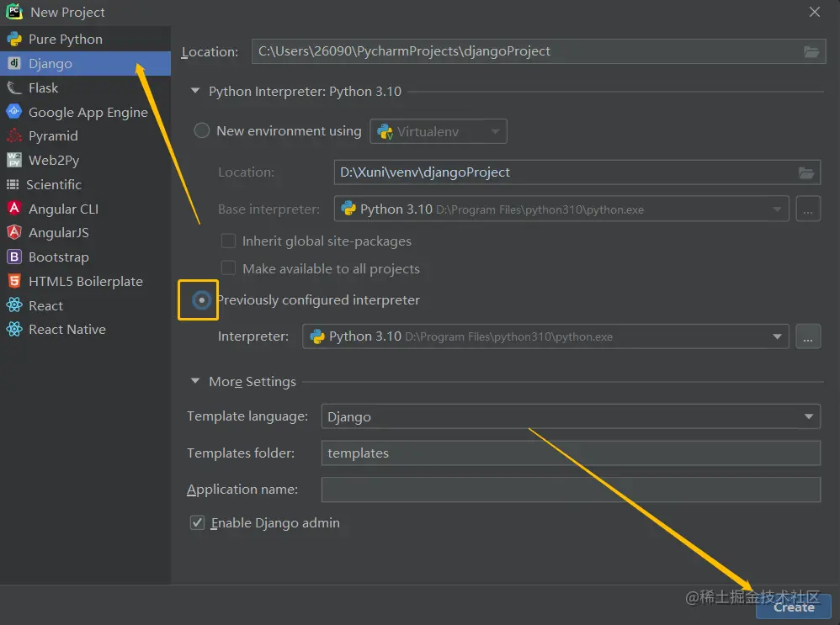This screenshot has height=625, width=840.
Task: Click the Django dj icon in sidebar
Action: point(14,63)
